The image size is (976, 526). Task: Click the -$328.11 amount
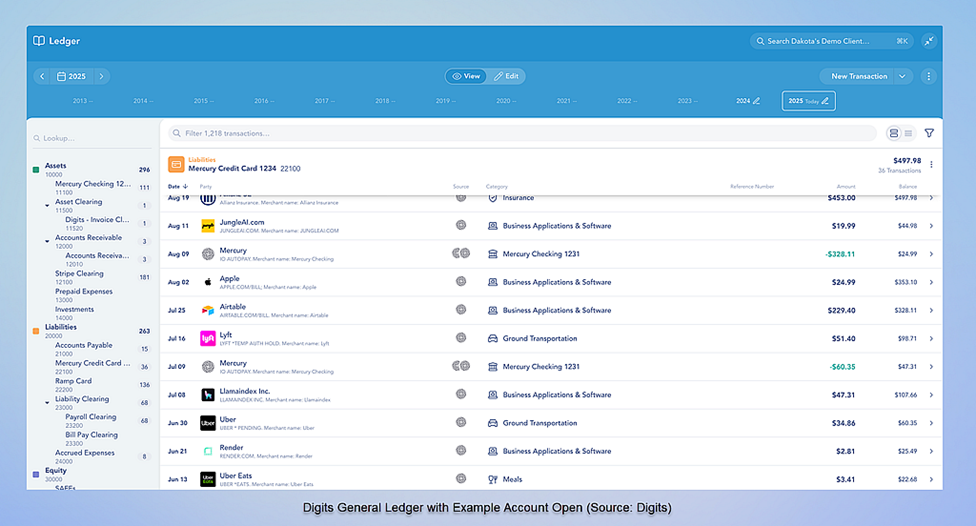840,254
